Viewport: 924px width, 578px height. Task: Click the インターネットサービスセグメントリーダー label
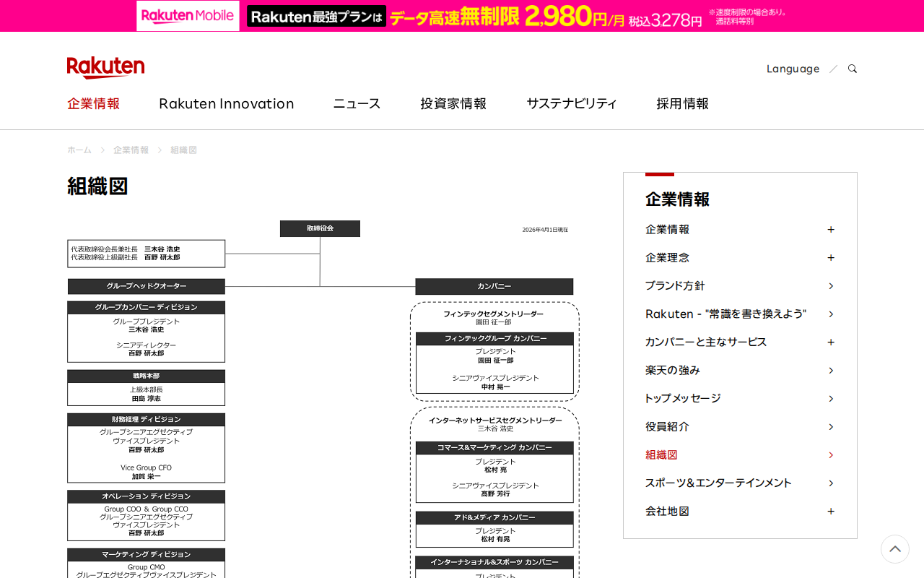[x=495, y=420]
